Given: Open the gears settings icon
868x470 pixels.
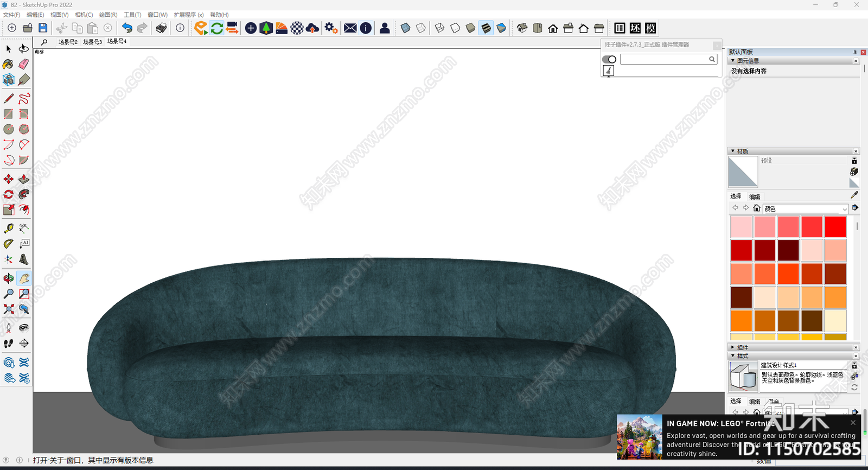Looking at the screenshot, I should (x=331, y=28).
